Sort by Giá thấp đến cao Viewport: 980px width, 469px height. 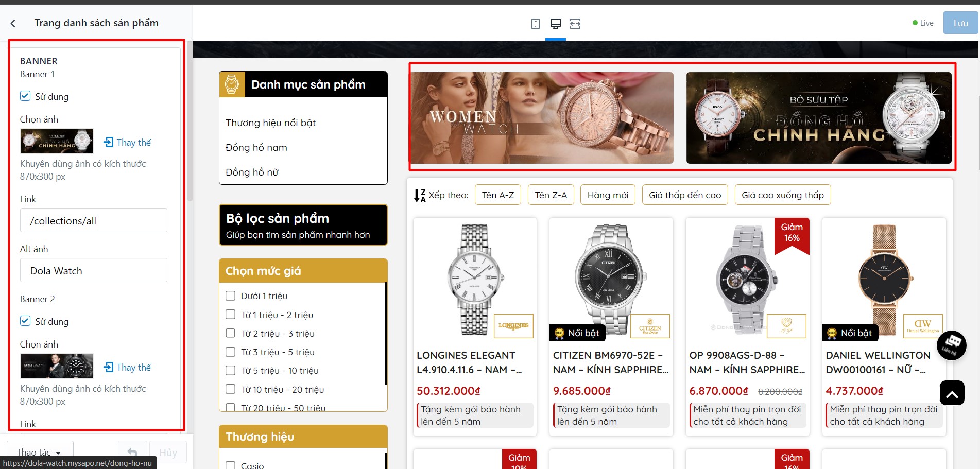[685, 195]
